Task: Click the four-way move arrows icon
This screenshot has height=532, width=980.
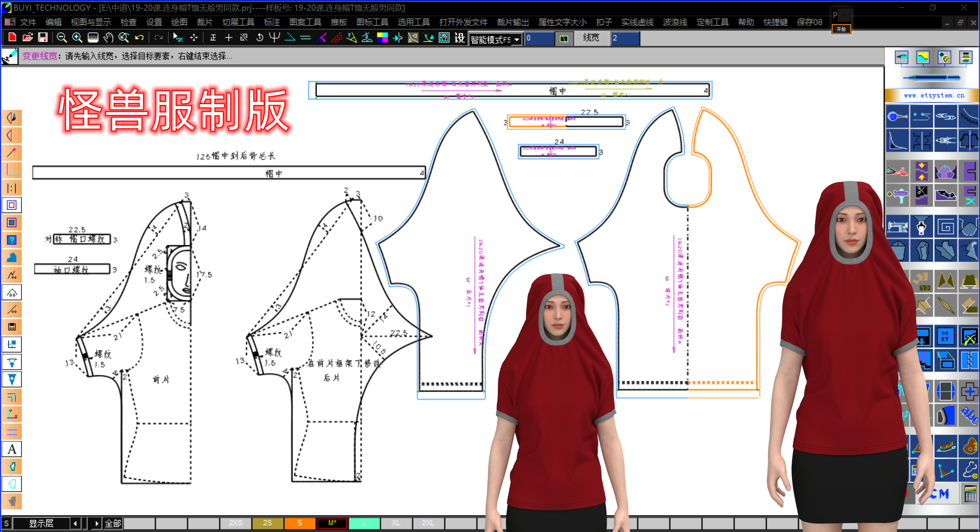Action: [x=194, y=38]
